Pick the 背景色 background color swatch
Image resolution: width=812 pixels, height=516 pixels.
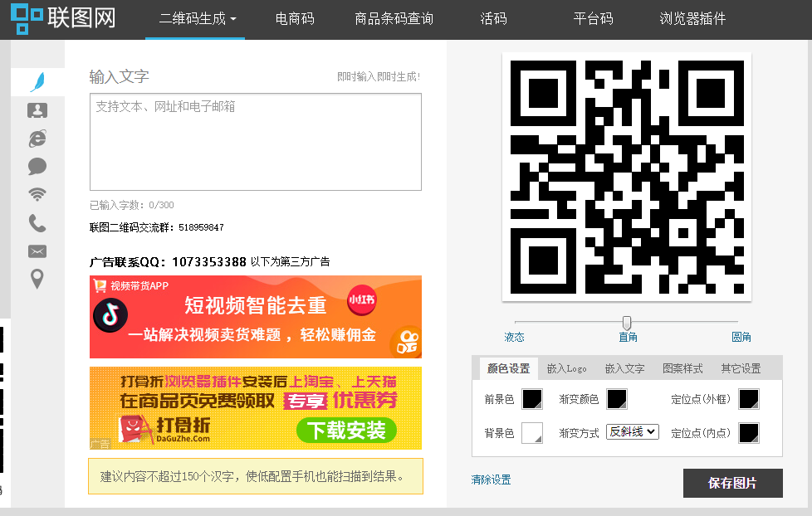coord(531,433)
